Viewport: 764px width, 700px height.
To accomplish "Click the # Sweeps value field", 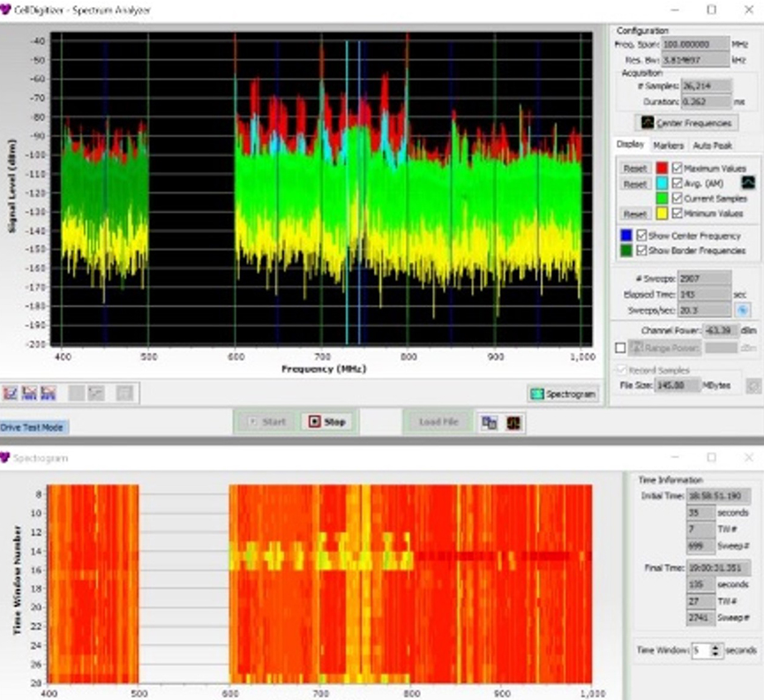I will [704, 278].
